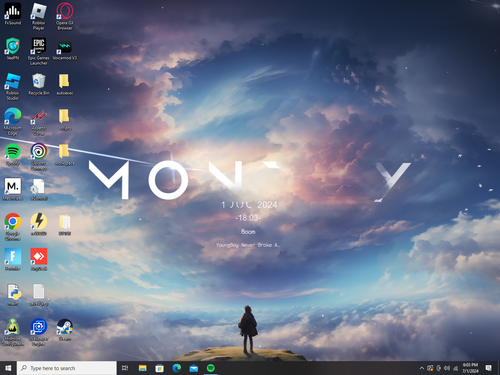Open the Epic Games Launcher shortcut
The image size is (500, 375).
tap(39, 51)
